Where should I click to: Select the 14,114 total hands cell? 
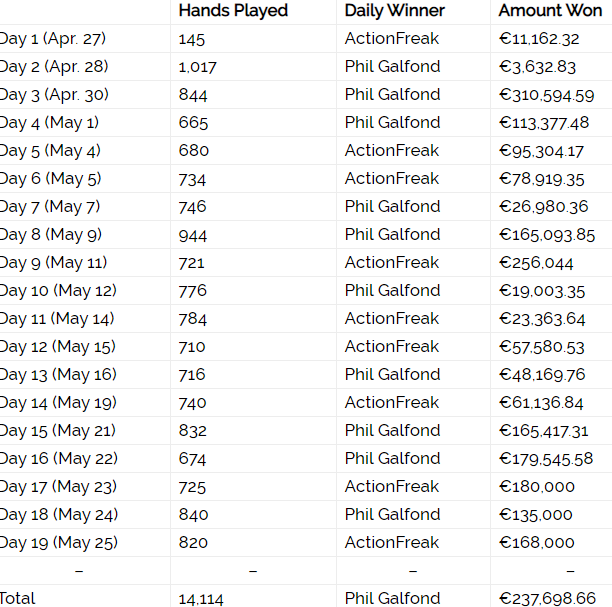(200, 598)
